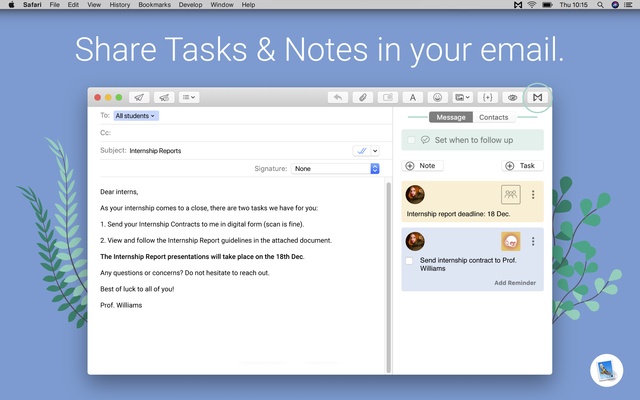Image resolution: width=640 pixels, height=400 pixels.
Task: Open the emoji smiley picker
Action: click(x=438, y=97)
